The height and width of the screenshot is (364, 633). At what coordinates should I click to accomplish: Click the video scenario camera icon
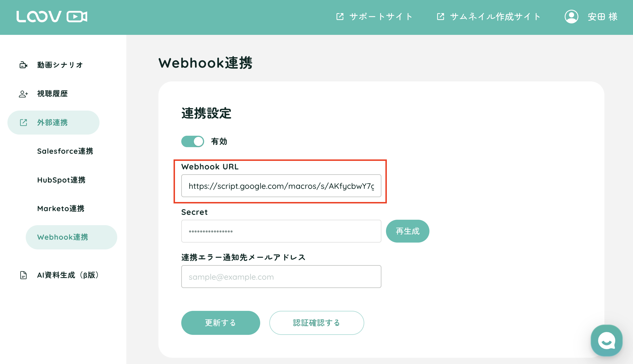23,65
